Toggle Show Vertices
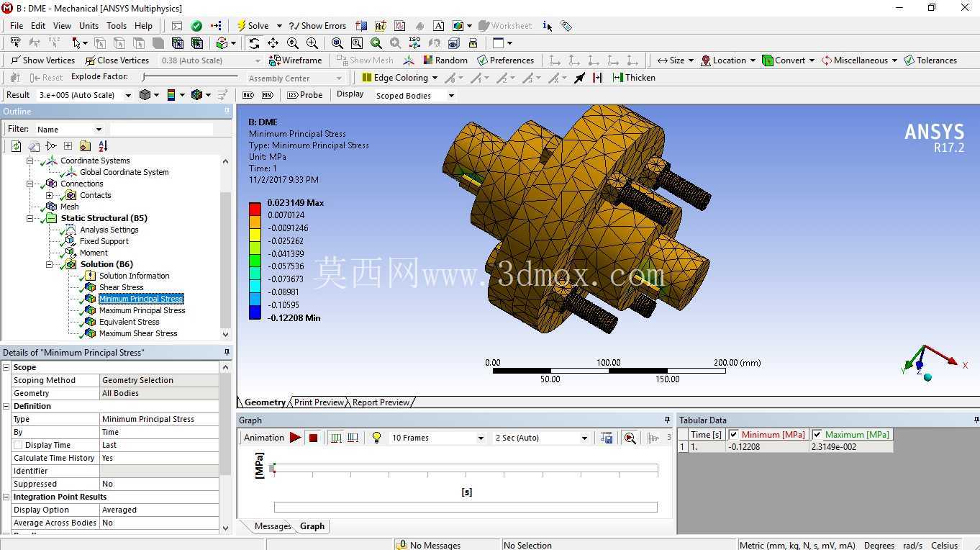980x550 pixels. click(42, 60)
